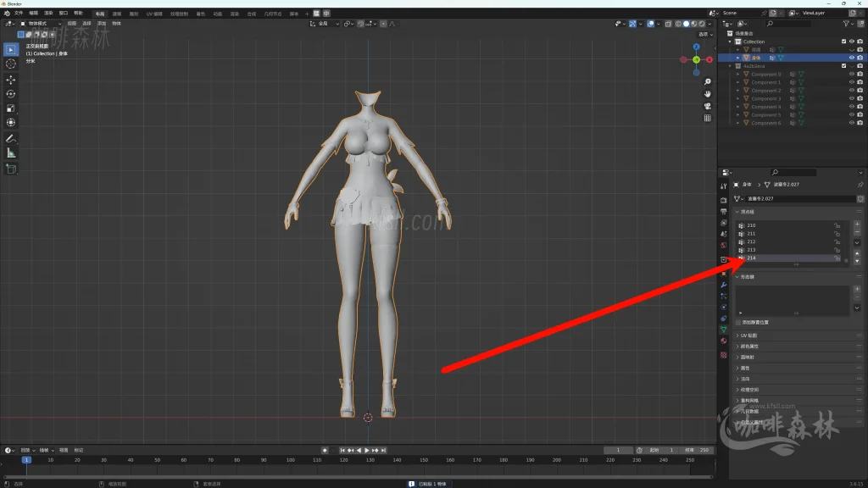Open Object Constraints properties tab
The height and width of the screenshot is (488, 868).
(724, 319)
